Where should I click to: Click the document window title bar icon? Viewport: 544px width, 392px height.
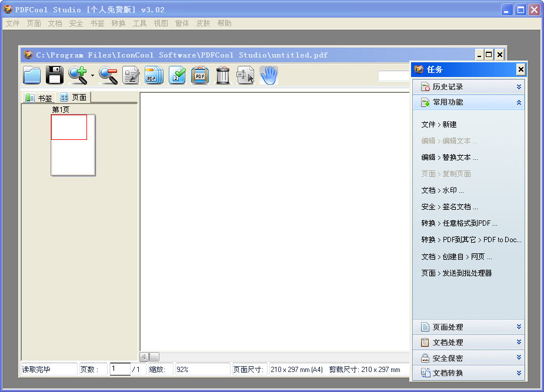coord(28,55)
